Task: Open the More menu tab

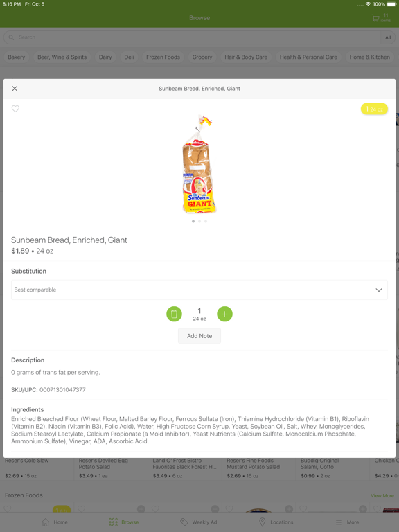Action: click(347, 522)
